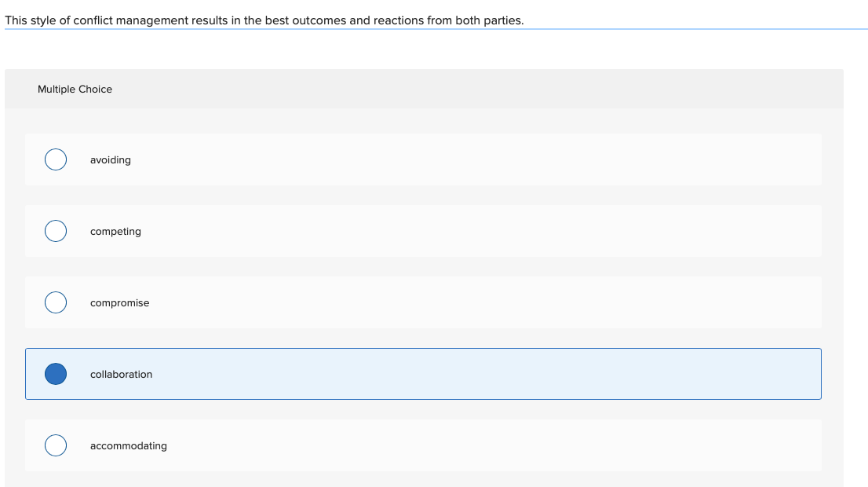Click the blue border of the selected answer
Screen dimensions: 868x487
point(424,349)
